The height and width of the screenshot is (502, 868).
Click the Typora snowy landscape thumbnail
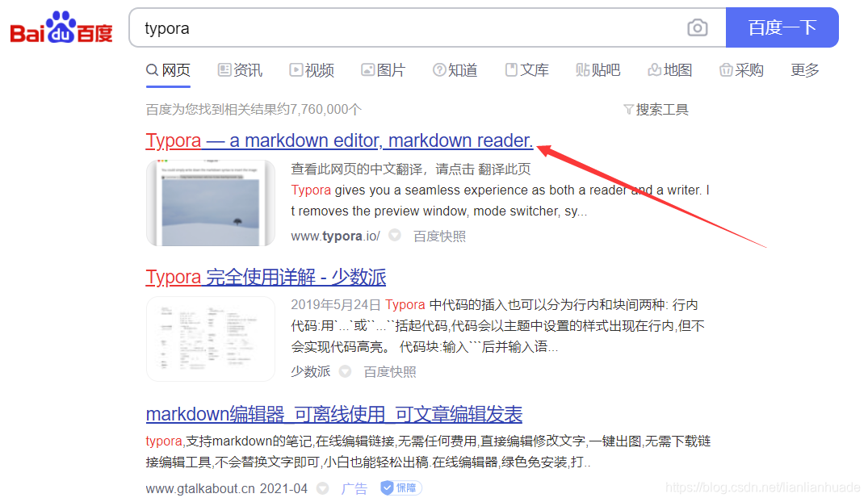point(210,198)
